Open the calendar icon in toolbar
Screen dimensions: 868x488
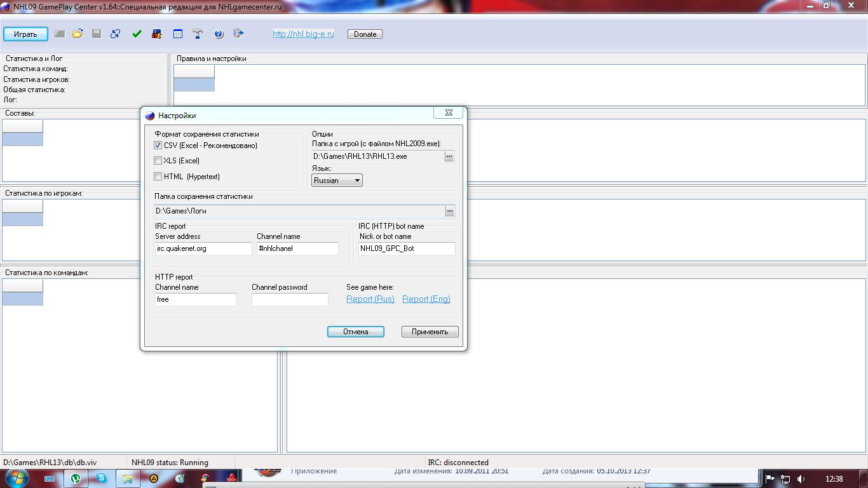point(178,34)
